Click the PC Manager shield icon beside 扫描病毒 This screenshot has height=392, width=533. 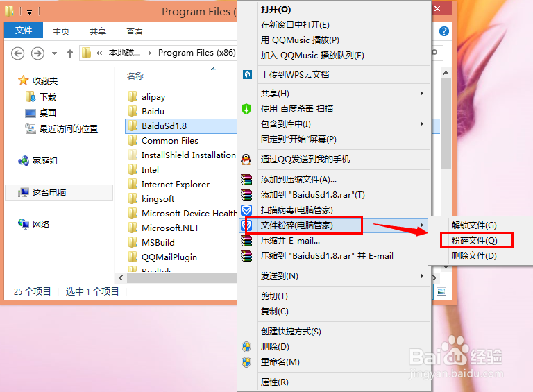tap(246, 210)
